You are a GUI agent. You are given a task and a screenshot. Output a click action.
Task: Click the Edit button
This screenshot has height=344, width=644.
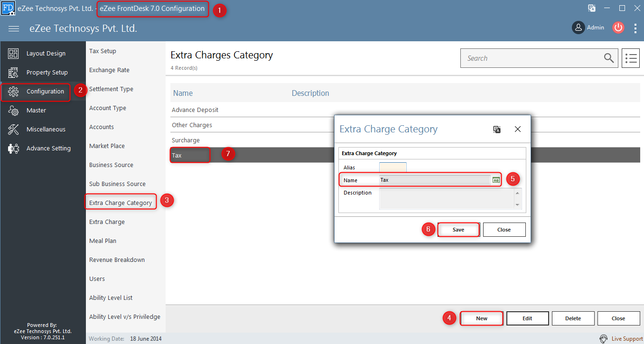[527, 318]
